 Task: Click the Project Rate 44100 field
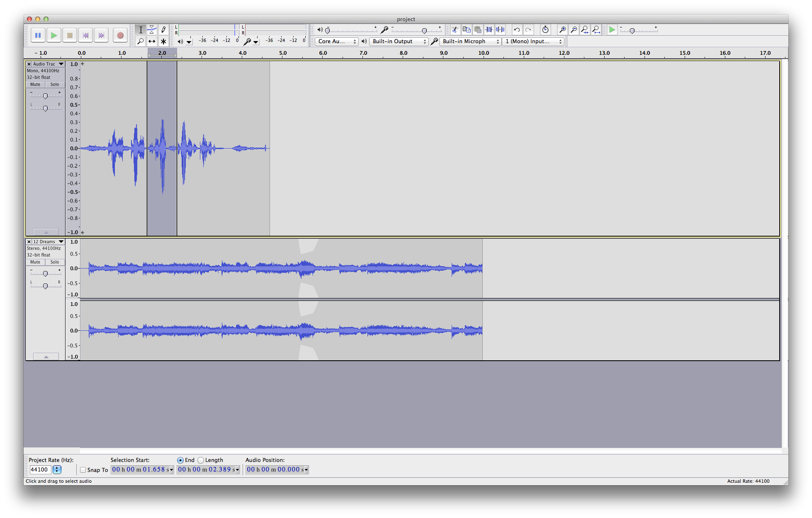click(40, 469)
